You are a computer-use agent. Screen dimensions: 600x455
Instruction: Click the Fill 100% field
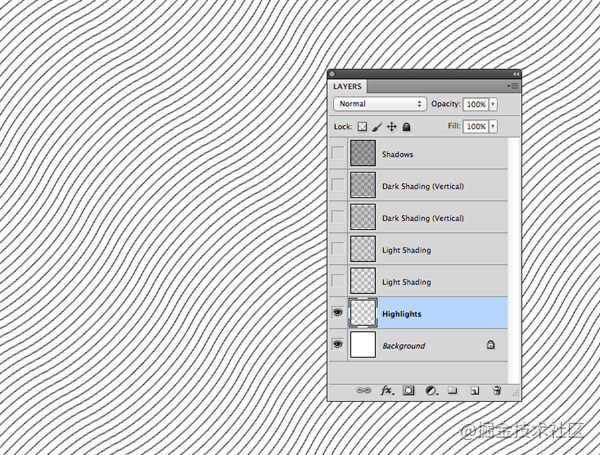[x=476, y=126]
